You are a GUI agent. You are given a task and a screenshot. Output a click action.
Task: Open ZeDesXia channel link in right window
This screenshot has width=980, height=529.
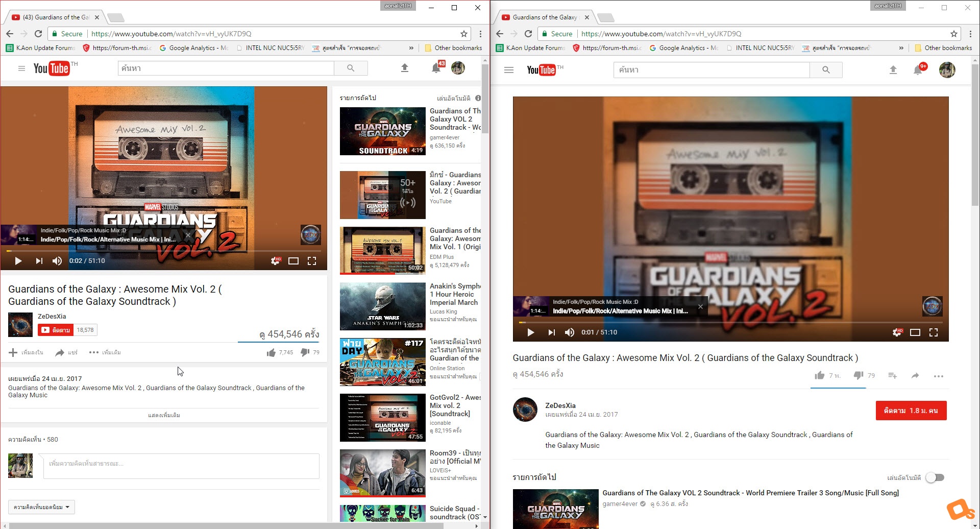click(x=560, y=405)
